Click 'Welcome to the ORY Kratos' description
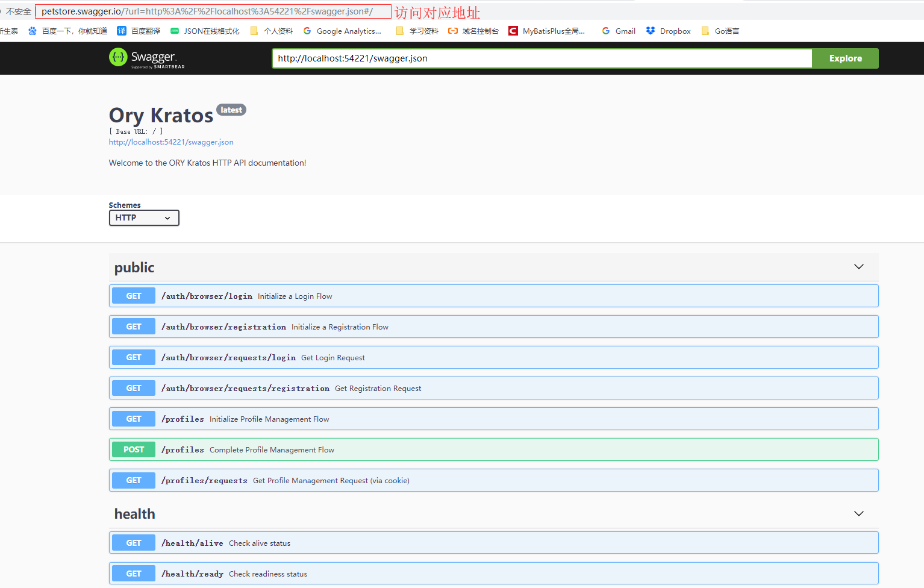The image size is (924, 588). (207, 163)
